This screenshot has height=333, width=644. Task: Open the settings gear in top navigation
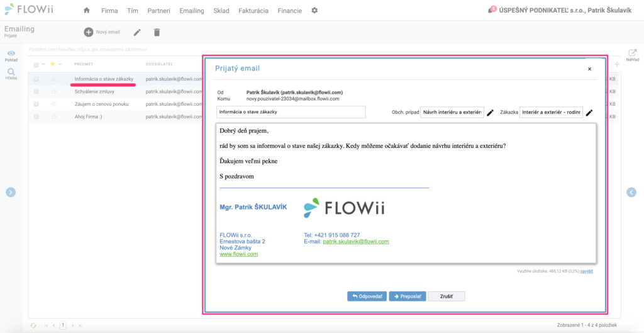(314, 11)
